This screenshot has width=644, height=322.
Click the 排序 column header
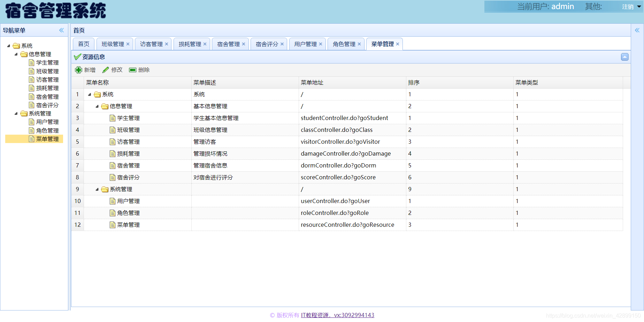460,82
